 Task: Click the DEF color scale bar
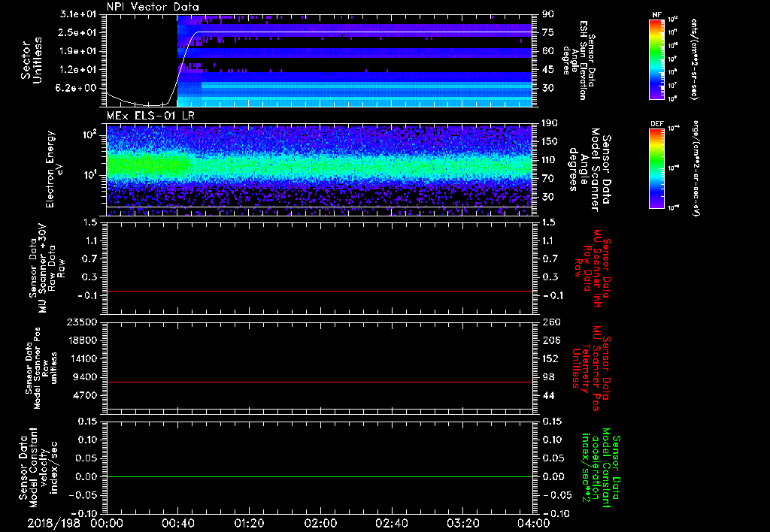pyautogui.click(x=655, y=168)
